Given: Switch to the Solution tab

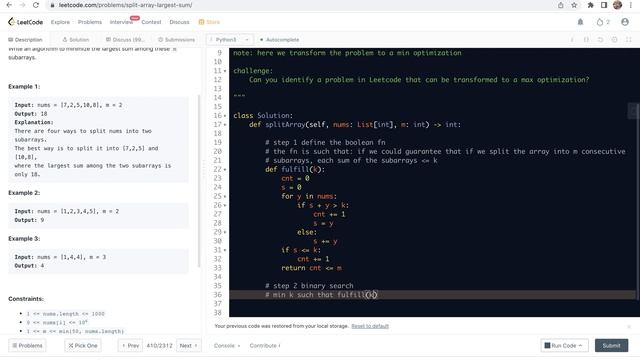Looking at the screenshot, I should (x=76, y=40).
